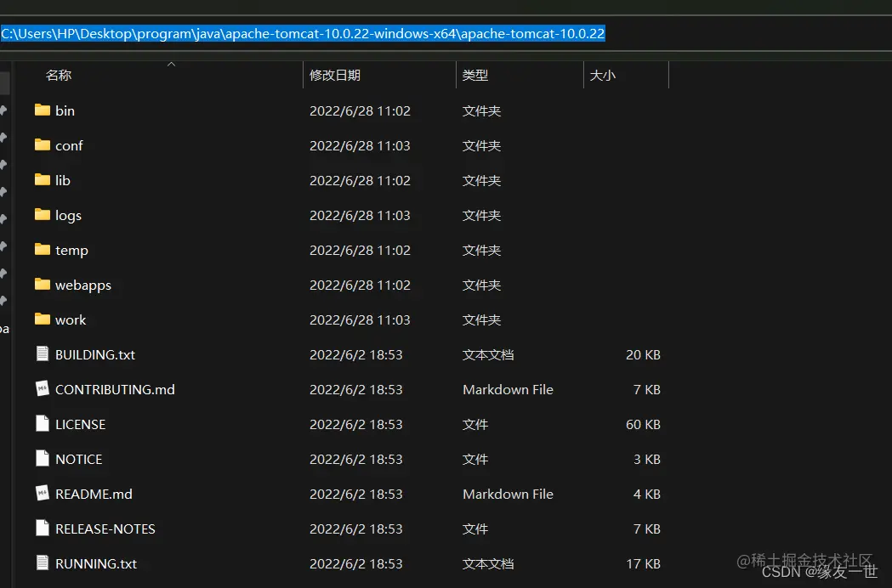Click the LICENSE file icon
The image size is (892, 588).
[x=43, y=423]
